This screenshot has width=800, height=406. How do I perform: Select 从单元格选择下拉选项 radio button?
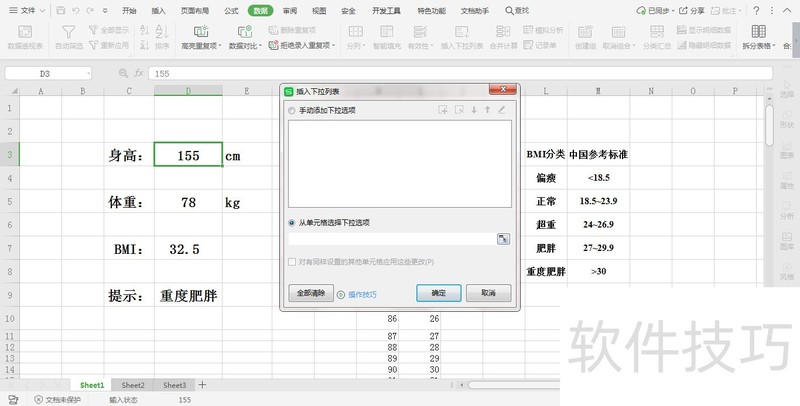click(x=291, y=222)
